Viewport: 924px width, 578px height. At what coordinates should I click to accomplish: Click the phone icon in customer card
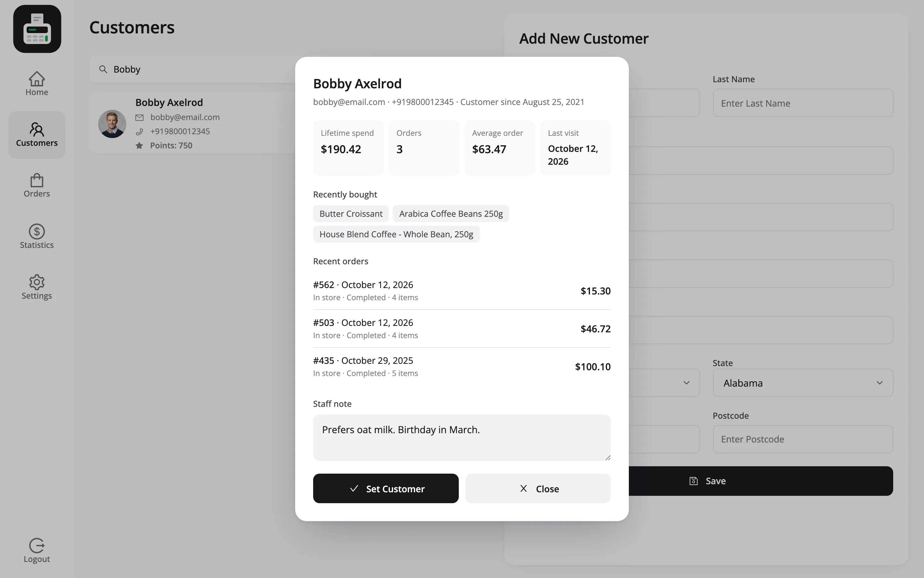139,132
